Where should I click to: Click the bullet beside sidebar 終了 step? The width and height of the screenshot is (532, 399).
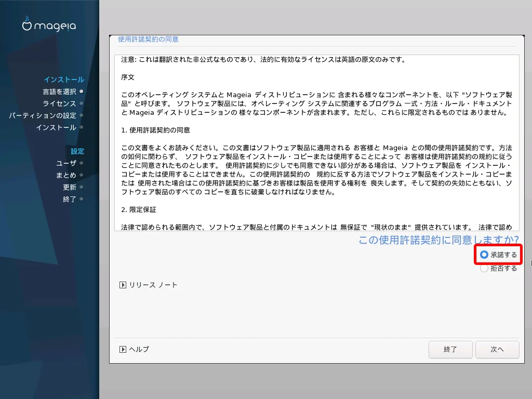82,199
